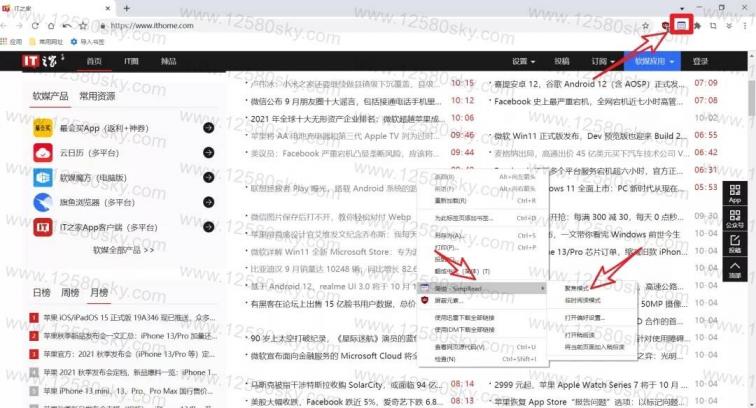Screen dimensions: 756x408
Task: Click the 最会买App yellow icon
Action: 43,128
